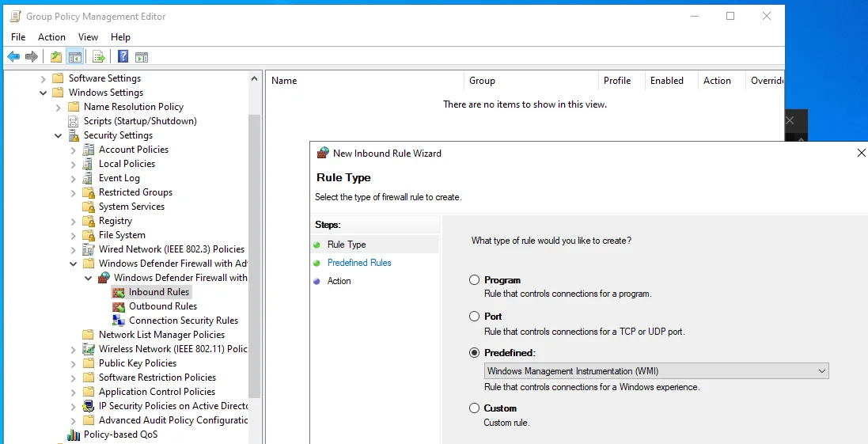Open the Action menu
This screenshot has height=444, width=868.
51,37
